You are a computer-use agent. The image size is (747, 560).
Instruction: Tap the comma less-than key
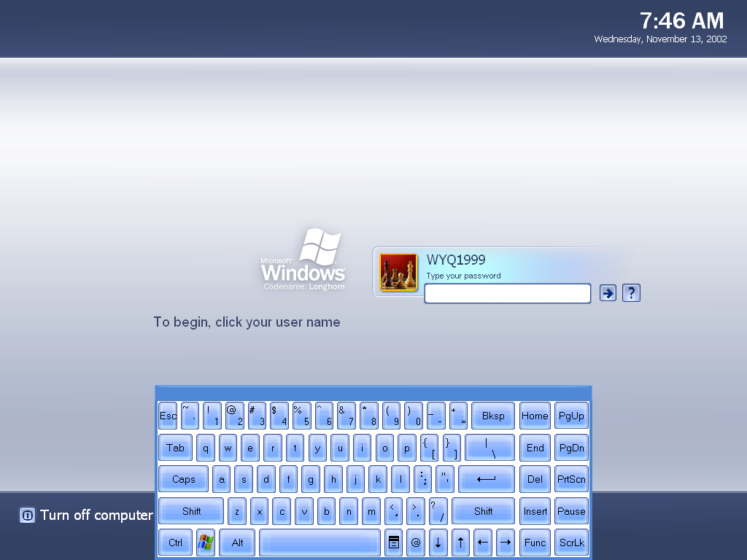393,511
